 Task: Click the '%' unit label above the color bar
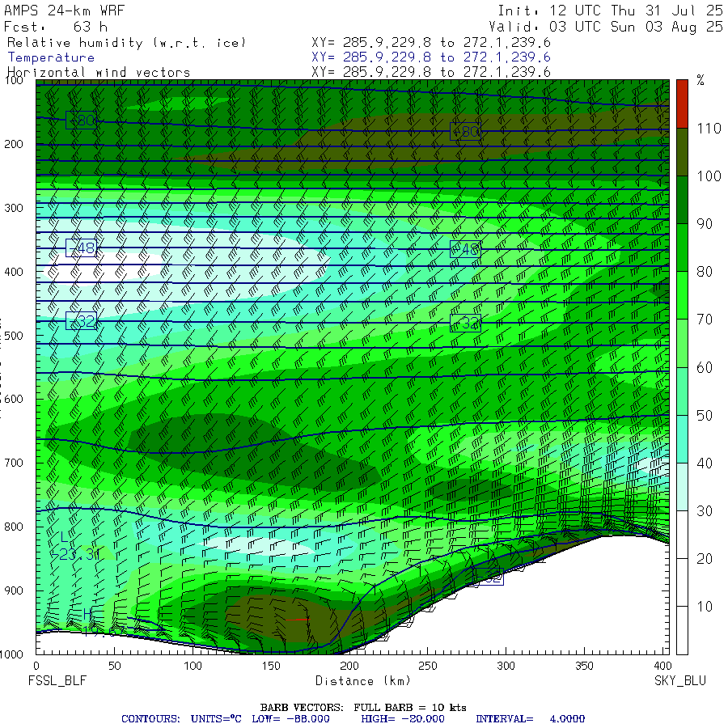[700, 81]
